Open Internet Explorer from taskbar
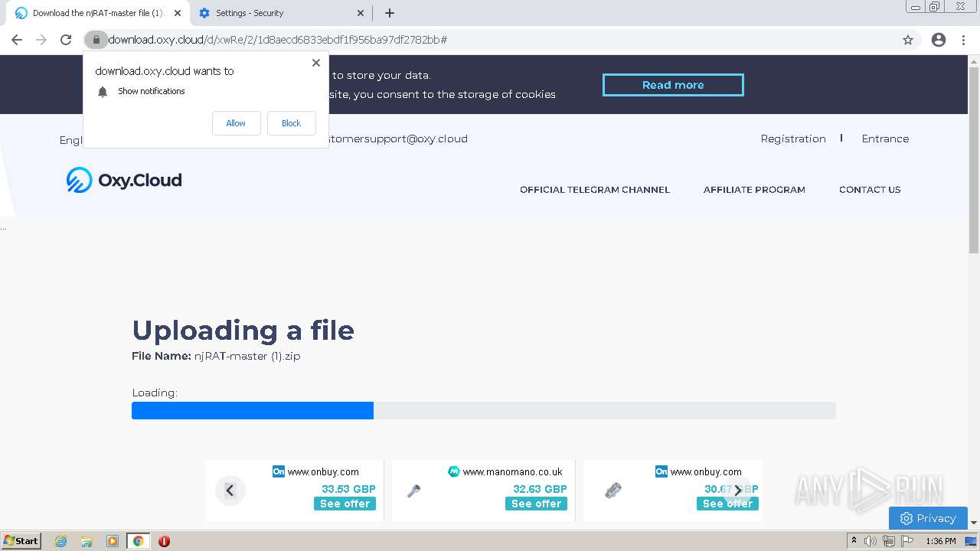 click(x=61, y=541)
